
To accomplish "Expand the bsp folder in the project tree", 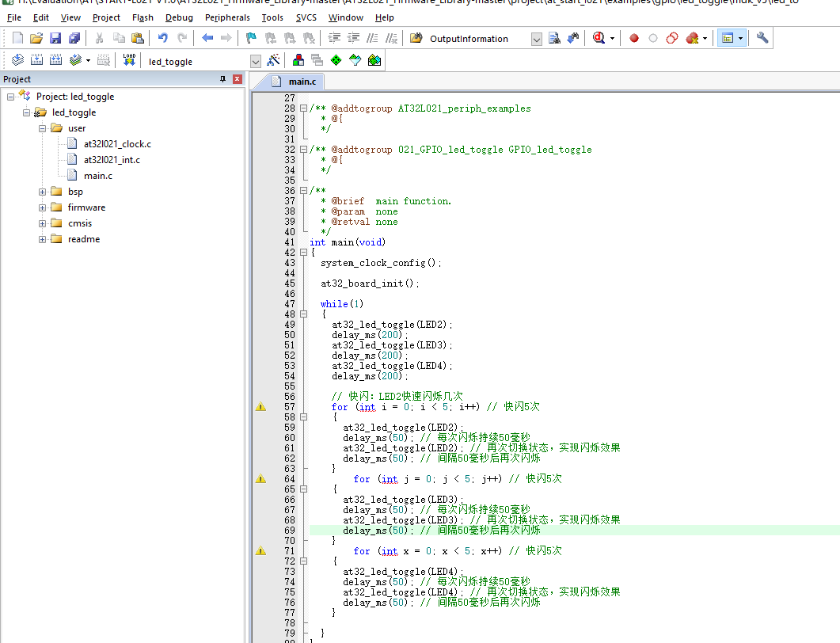I will coord(42,192).
